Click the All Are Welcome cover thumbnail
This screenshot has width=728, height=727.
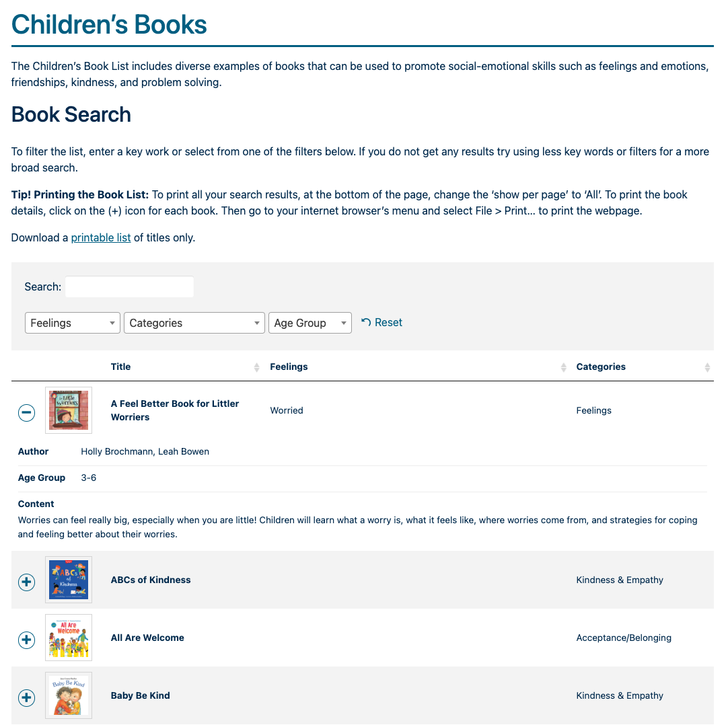tap(68, 637)
